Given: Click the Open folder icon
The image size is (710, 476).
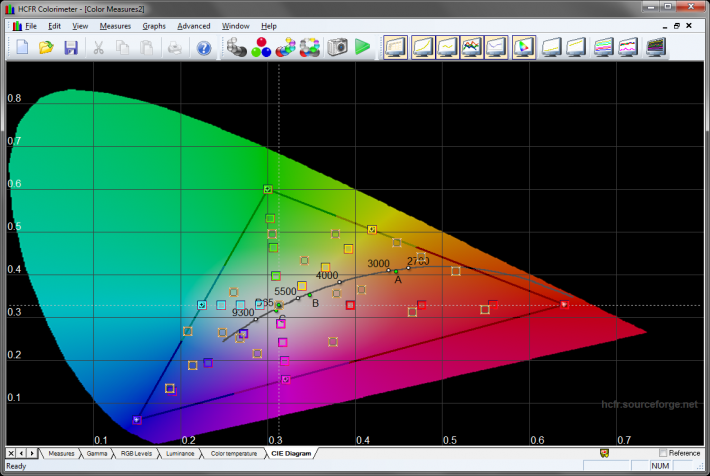Looking at the screenshot, I should click(46, 47).
